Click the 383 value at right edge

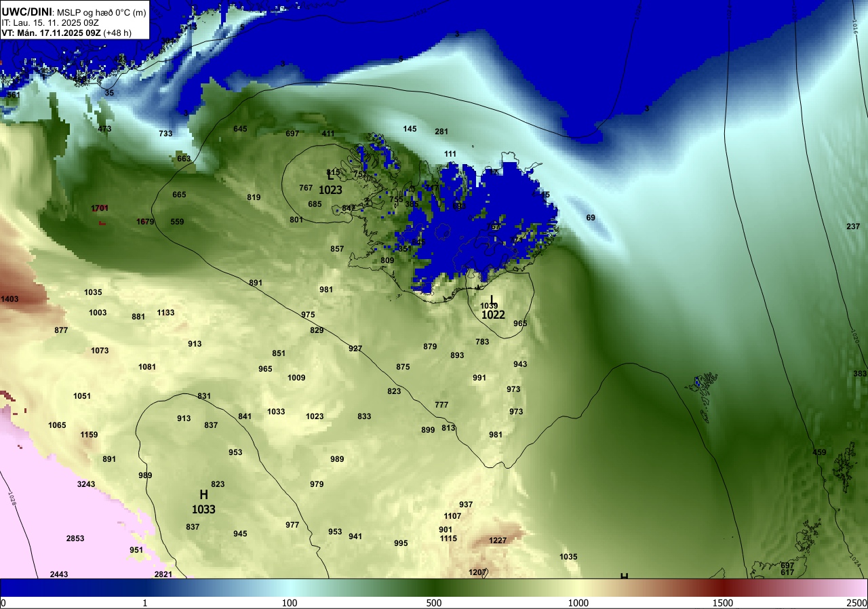pyautogui.click(x=860, y=374)
